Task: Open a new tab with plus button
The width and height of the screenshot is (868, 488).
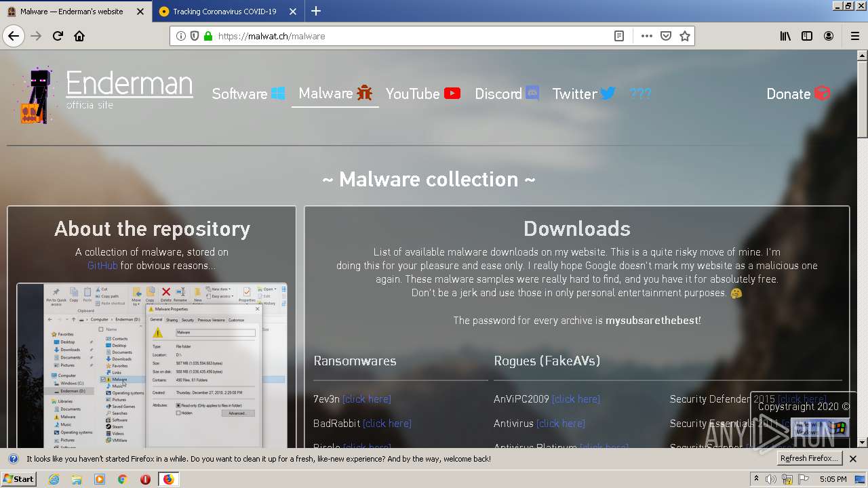Action: [x=316, y=12]
